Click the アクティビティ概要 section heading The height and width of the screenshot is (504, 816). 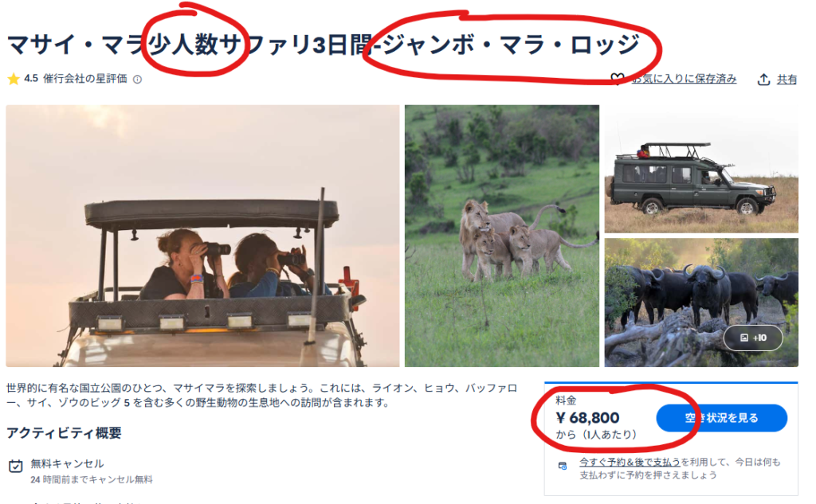point(64,433)
